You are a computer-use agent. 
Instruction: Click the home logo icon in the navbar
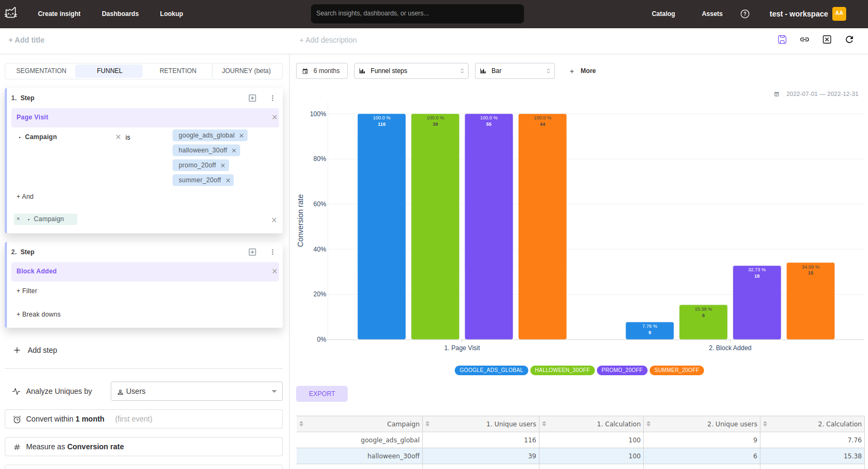pyautogui.click(x=11, y=13)
